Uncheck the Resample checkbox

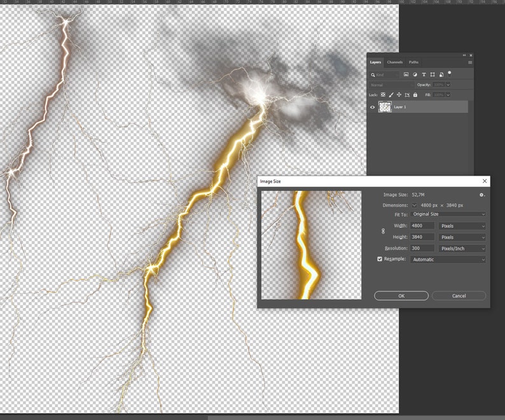coord(380,259)
